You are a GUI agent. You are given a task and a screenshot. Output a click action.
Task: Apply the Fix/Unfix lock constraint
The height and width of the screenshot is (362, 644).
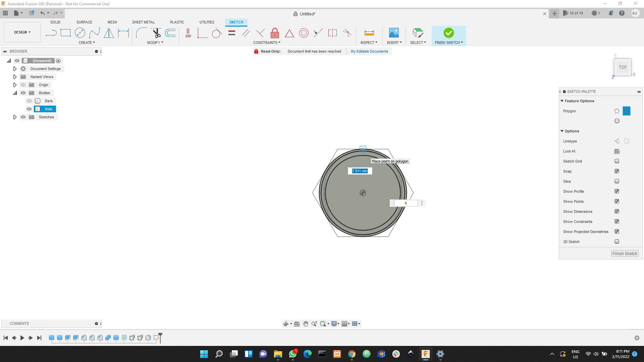[275, 33]
